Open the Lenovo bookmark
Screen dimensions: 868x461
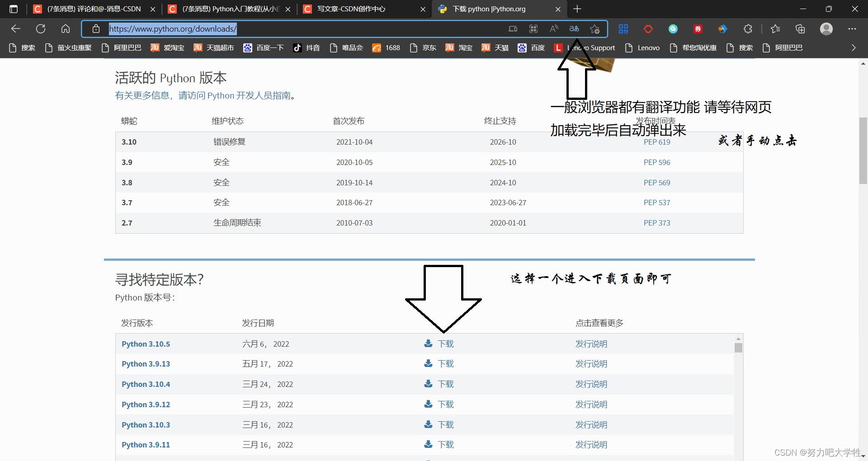(x=642, y=48)
